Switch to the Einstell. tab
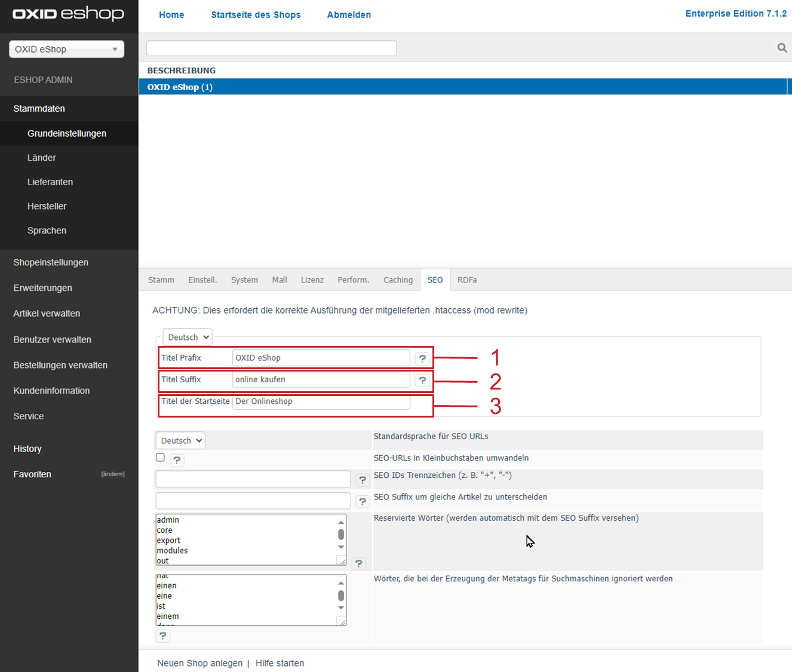Image resolution: width=792 pixels, height=672 pixels. [x=202, y=280]
